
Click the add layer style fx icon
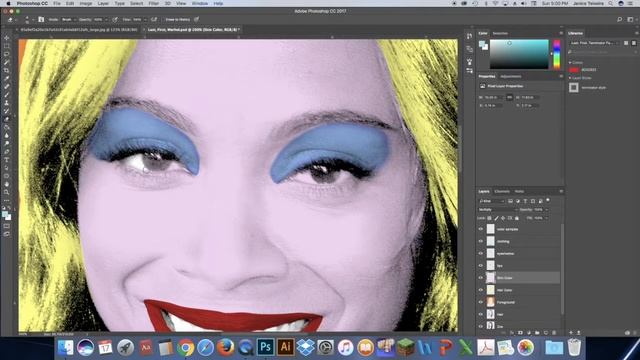[x=512, y=333]
